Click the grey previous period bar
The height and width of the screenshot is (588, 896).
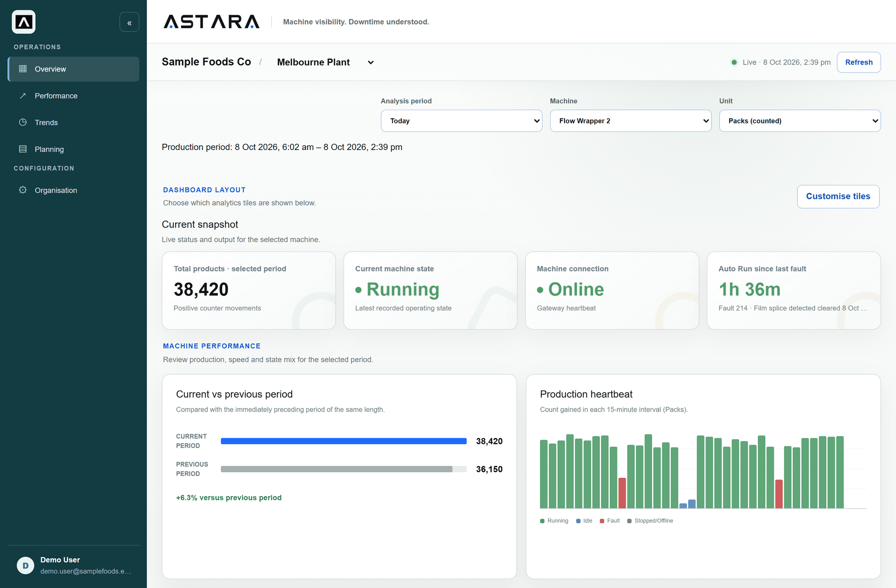(336, 469)
